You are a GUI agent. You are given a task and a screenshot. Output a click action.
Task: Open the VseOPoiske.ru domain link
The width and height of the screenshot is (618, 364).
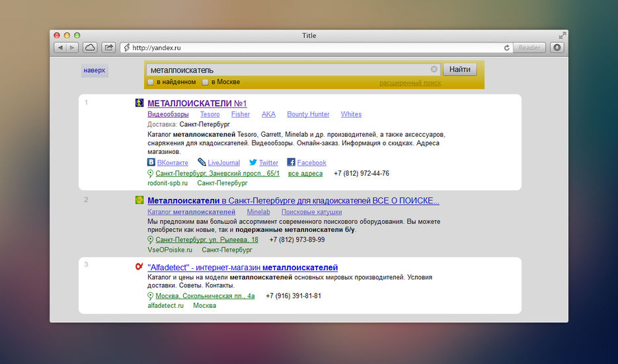coord(170,250)
